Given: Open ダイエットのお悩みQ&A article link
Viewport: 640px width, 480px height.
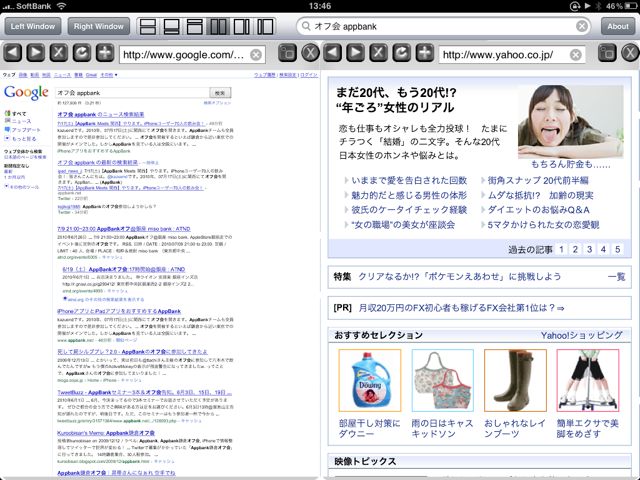Looking at the screenshot, I should pos(538,210).
